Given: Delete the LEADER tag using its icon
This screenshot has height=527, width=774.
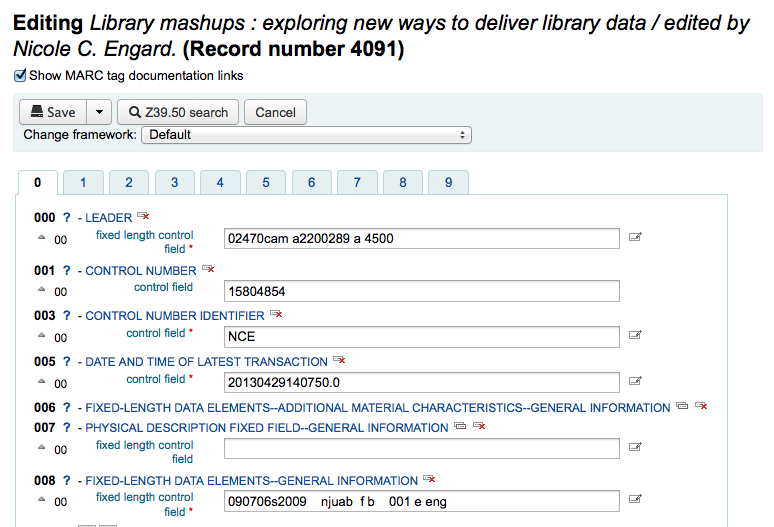Looking at the screenshot, I should pos(143,216).
